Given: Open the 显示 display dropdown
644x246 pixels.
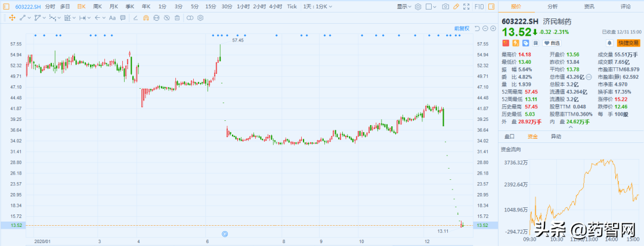Looking at the screenshot, I should [404, 7].
